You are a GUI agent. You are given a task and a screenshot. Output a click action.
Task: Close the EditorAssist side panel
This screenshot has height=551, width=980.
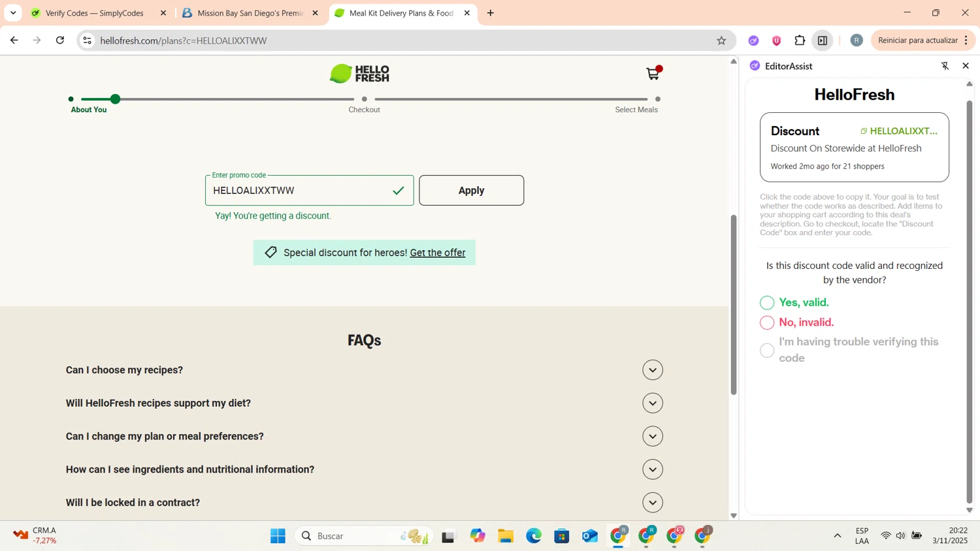click(966, 66)
